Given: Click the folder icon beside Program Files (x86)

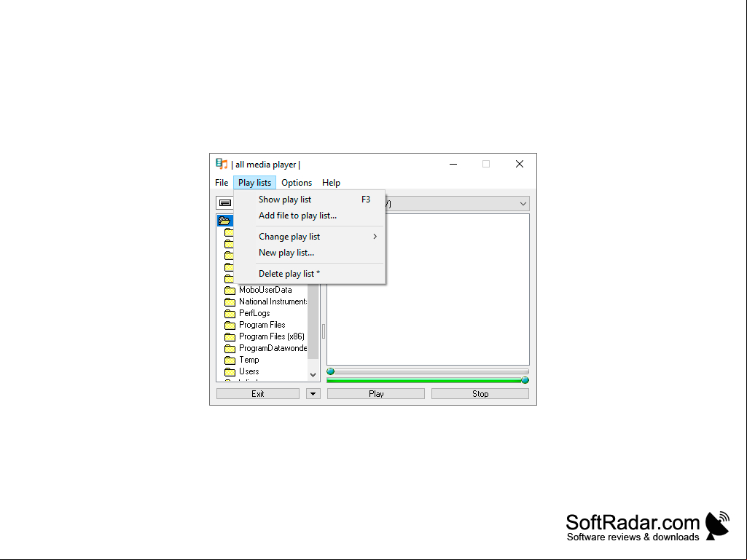Looking at the screenshot, I should [x=230, y=336].
